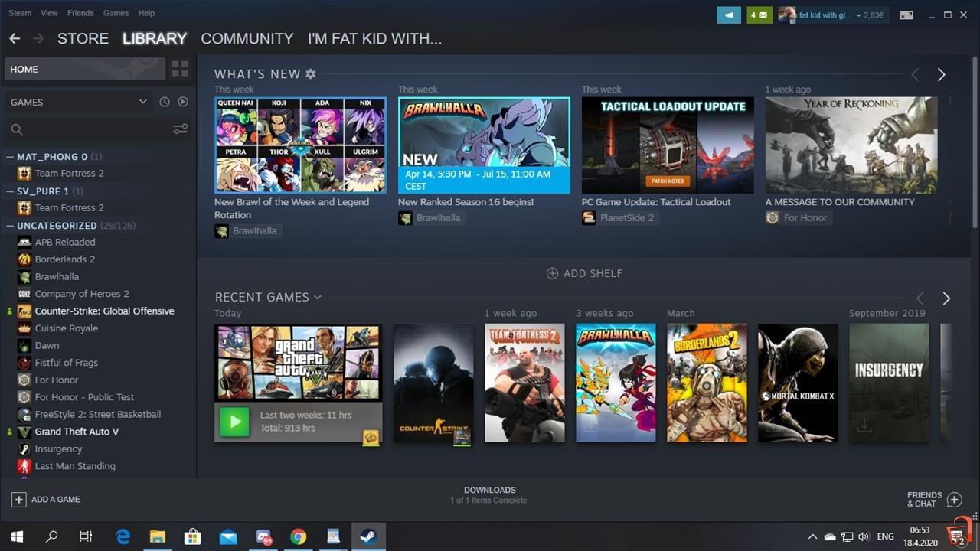Open Steam menu in the menu bar
The width and height of the screenshot is (980, 551).
20,13
